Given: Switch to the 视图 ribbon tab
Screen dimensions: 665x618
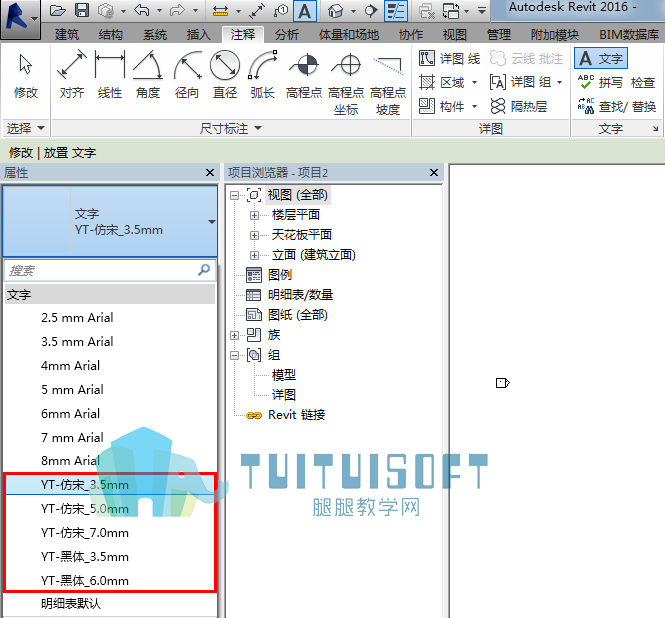Looking at the screenshot, I should [455, 34].
